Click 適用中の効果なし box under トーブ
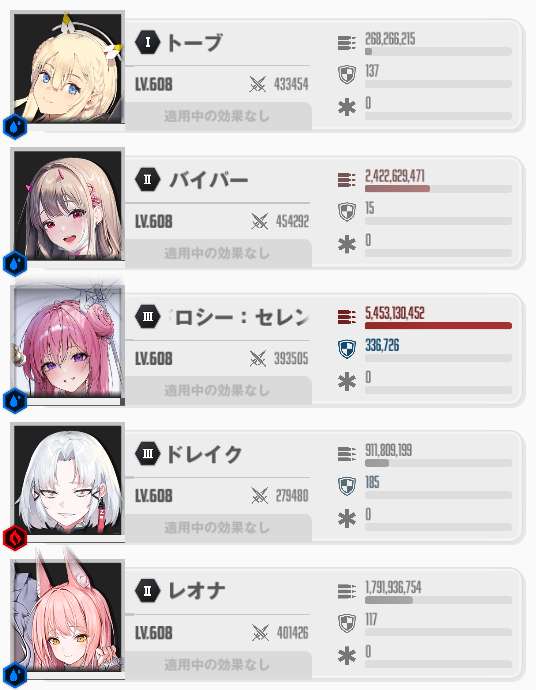This screenshot has height=690, width=536. 218,116
